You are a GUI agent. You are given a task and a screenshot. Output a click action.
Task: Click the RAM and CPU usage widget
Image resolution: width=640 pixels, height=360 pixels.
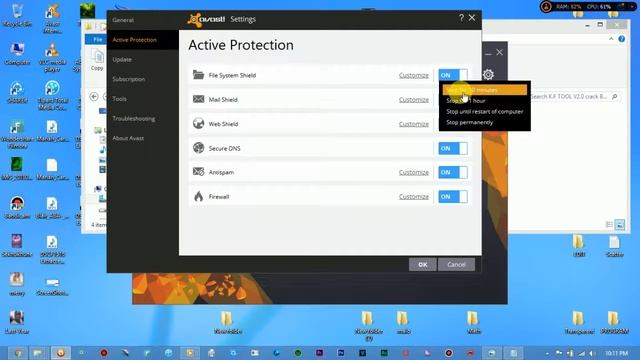pyautogui.click(x=588, y=7)
